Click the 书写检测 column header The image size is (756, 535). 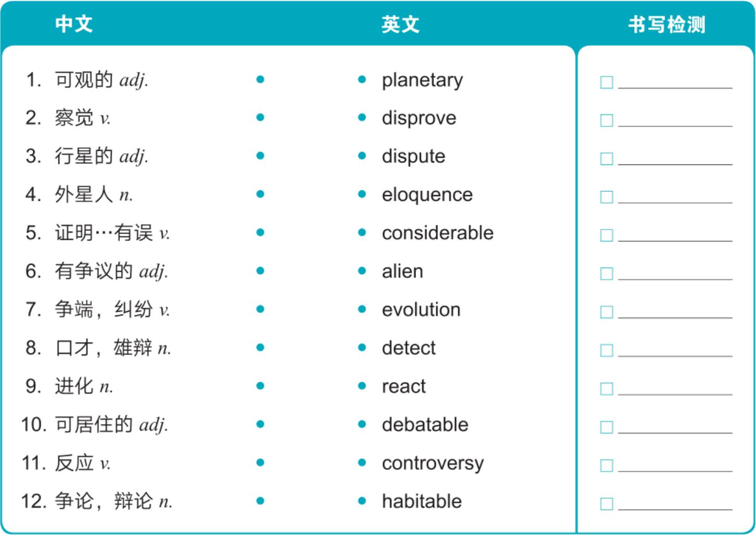click(x=666, y=24)
